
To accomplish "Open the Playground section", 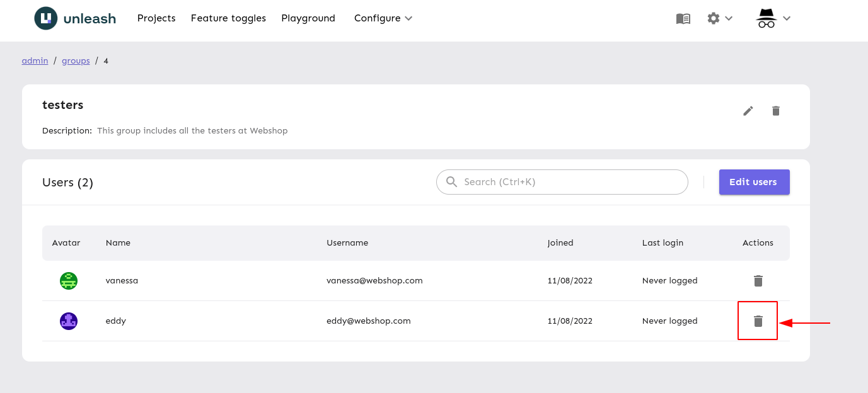I will click(308, 18).
